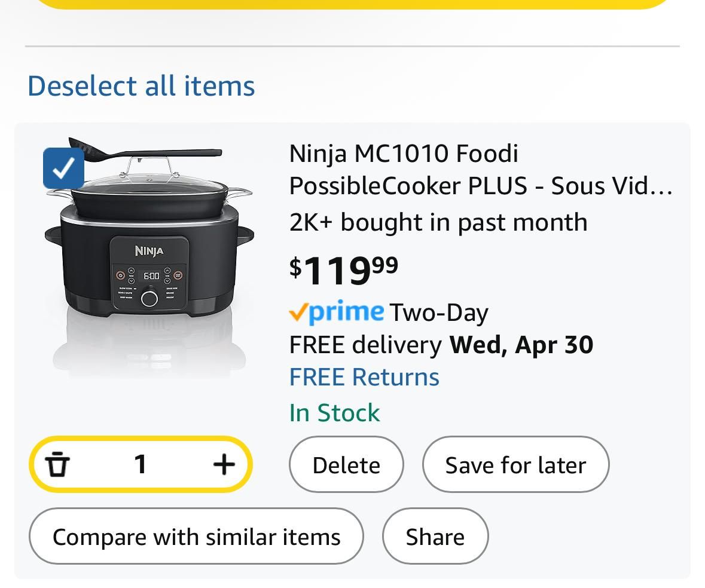Click the blue prime wordmark logo
The height and width of the screenshot is (588, 705).
(347, 311)
